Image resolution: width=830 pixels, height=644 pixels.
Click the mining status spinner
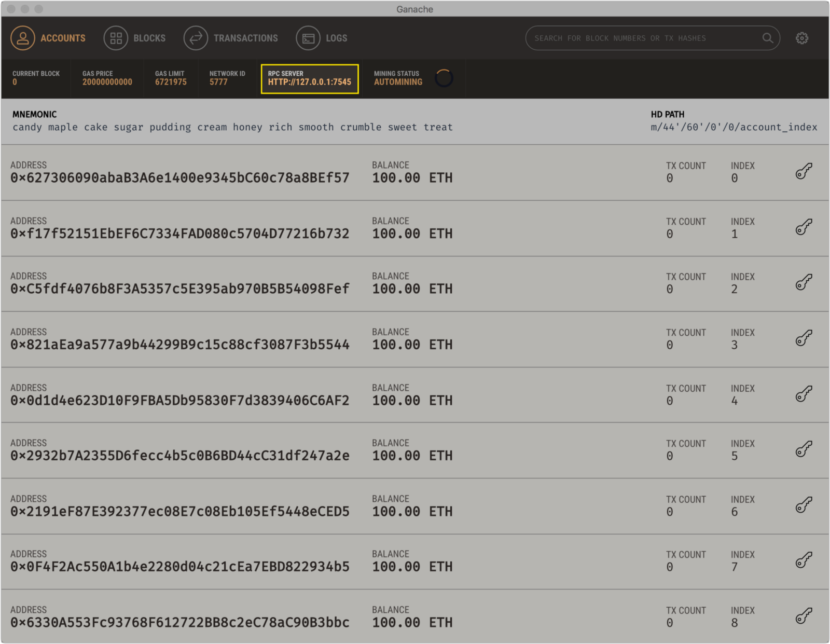(444, 78)
